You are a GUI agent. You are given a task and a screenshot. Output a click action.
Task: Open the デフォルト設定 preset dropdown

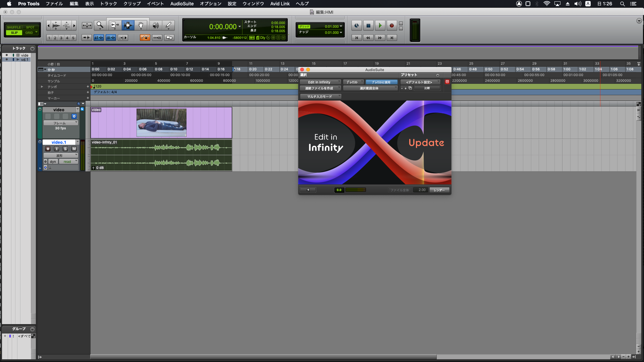pos(420,82)
